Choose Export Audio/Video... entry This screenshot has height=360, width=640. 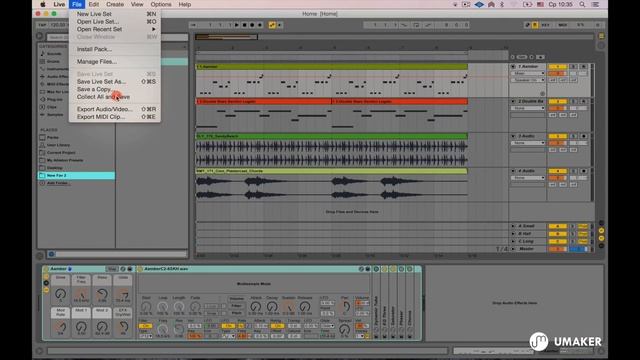[x=114, y=109]
